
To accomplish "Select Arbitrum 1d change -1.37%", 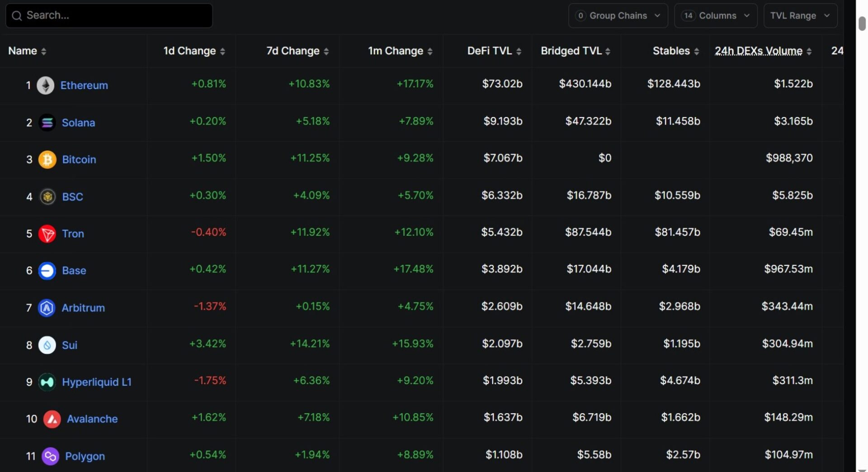I will [210, 306].
